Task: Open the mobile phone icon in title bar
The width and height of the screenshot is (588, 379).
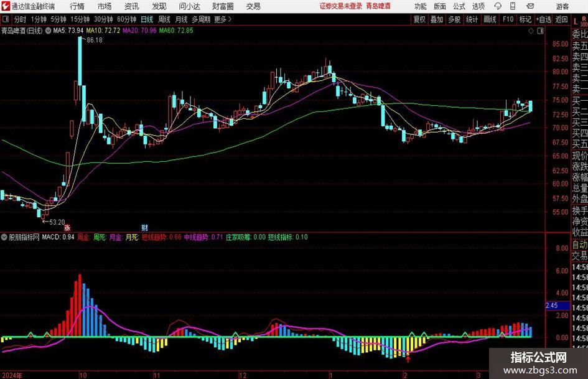Action: point(513,6)
